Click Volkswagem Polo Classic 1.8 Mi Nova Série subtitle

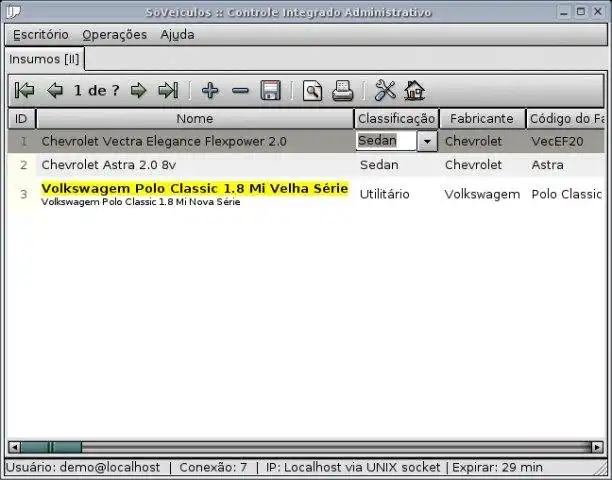(x=141, y=202)
